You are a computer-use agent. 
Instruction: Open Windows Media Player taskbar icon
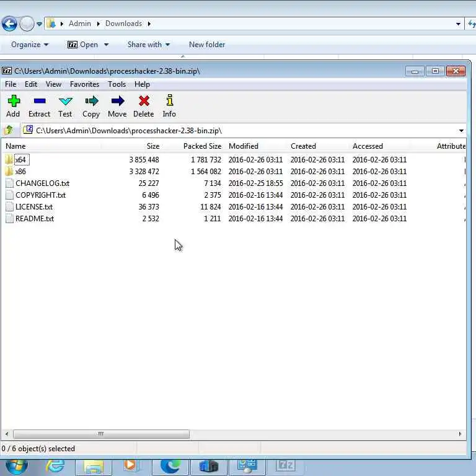[x=131, y=466]
